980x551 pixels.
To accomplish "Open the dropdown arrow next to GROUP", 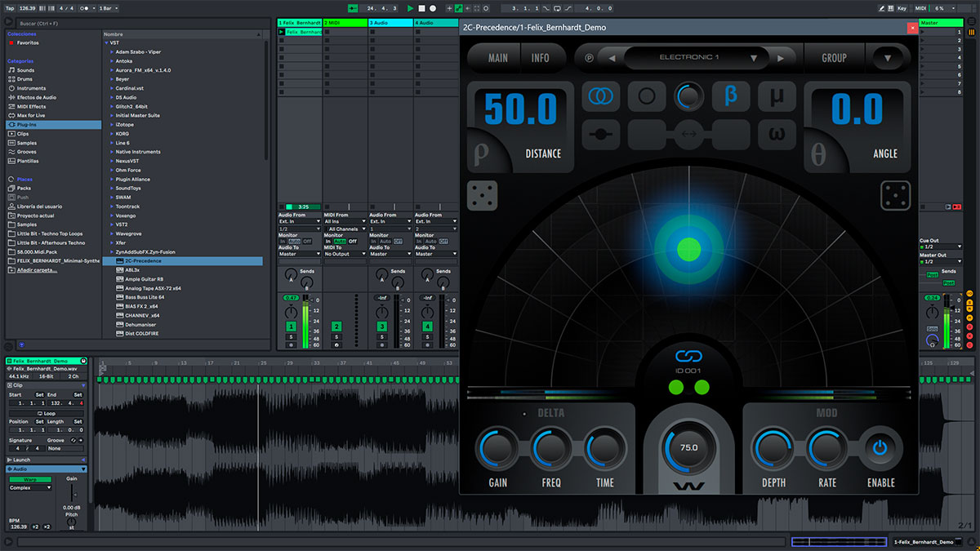I will tap(887, 58).
